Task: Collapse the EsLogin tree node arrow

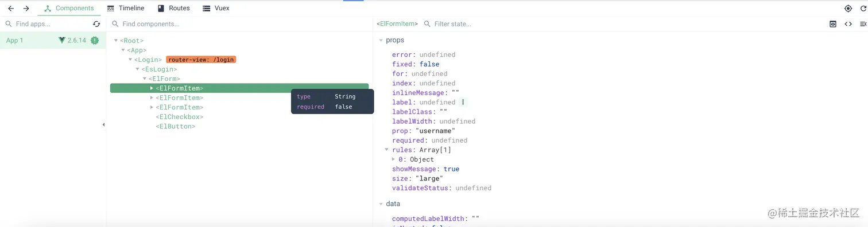Action: tap(137, 69)
